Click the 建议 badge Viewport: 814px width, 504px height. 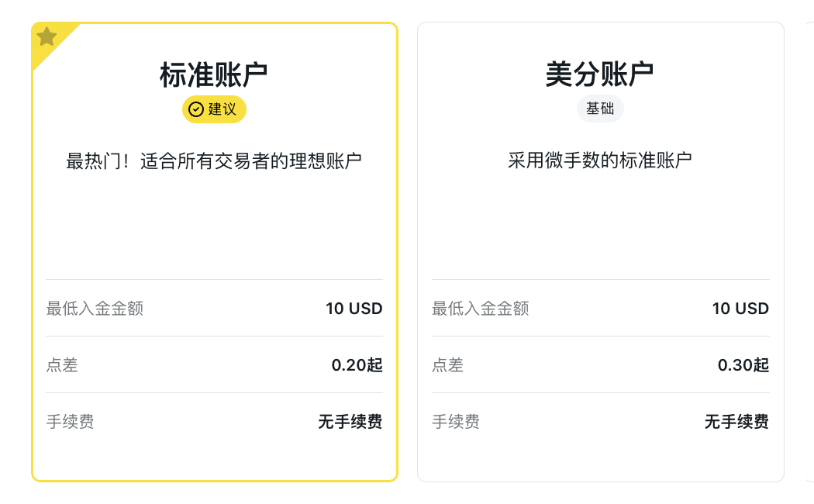click(x=214, y=109)
